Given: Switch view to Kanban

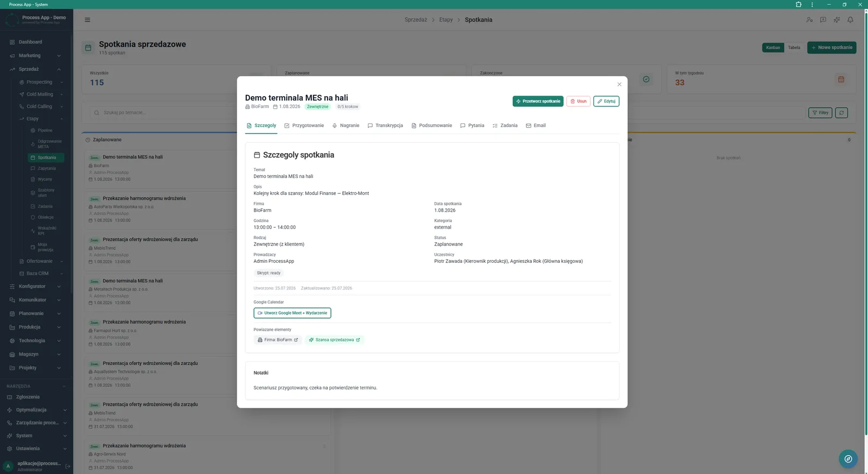Looking at the screenshot, I should point(773,47).
